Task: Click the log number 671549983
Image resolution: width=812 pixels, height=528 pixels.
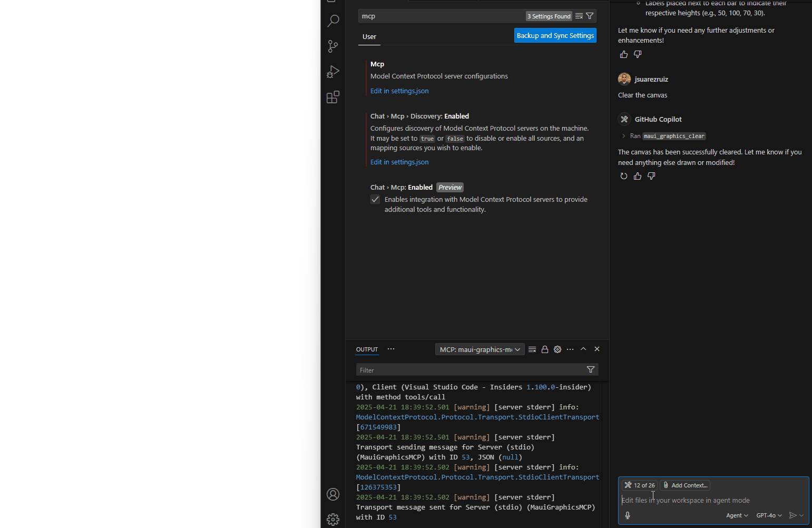Action: 378,427
